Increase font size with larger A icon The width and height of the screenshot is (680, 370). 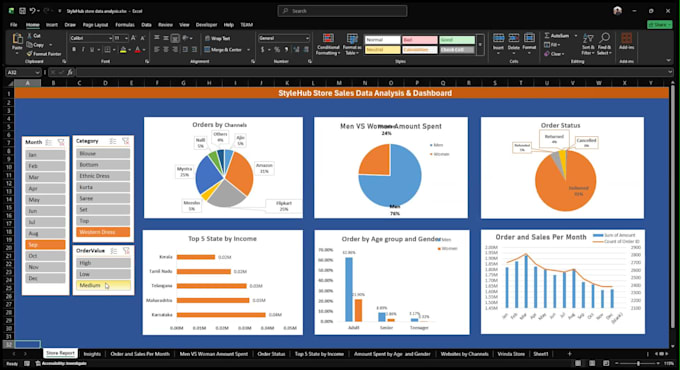pyautogui.click(x=133, y=38)
